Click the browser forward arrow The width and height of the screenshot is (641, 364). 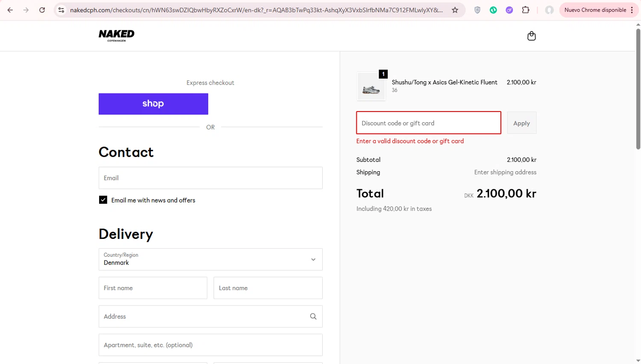point(26,10)
